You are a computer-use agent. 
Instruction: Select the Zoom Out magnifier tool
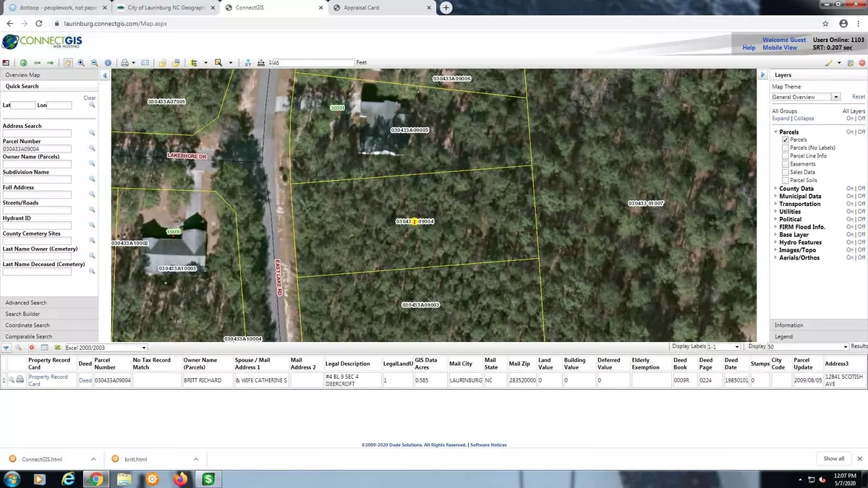pyautogui.click(x=95, y=63)
